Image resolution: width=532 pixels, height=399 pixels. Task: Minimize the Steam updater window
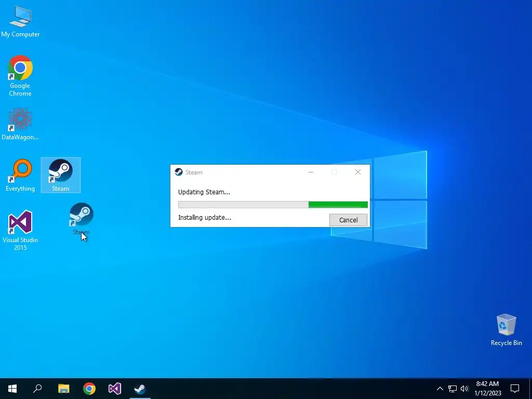pos(311,172)
